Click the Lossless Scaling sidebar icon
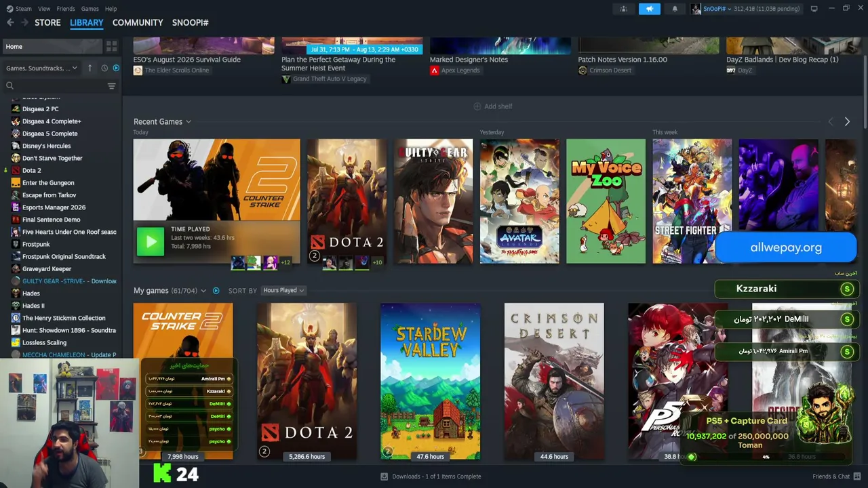 tap(16, 342)
